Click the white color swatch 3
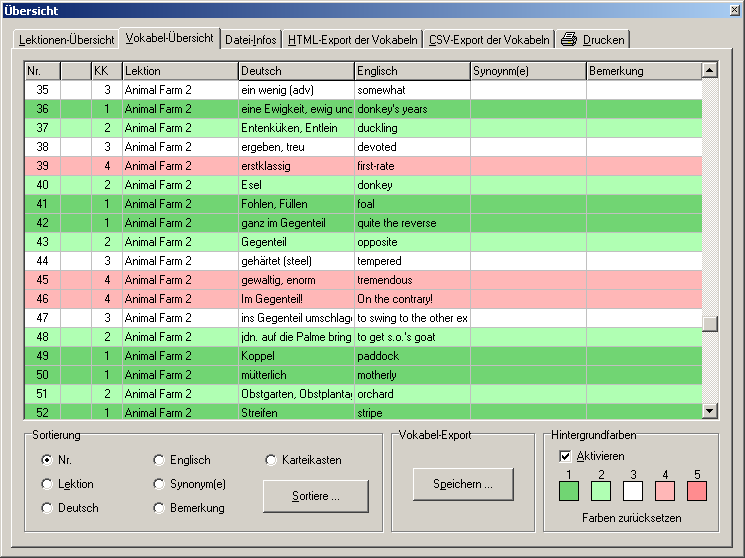Image resolution: width=745 pixels, height=558 pixels. (x=632, y=491)
